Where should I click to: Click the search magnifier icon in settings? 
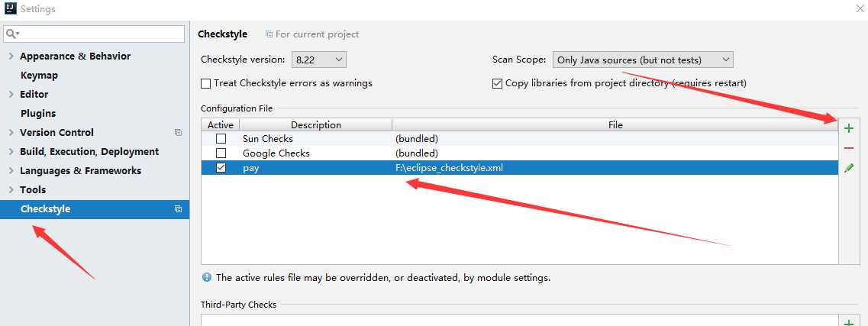pyautogui.click(x=12, y=34)
